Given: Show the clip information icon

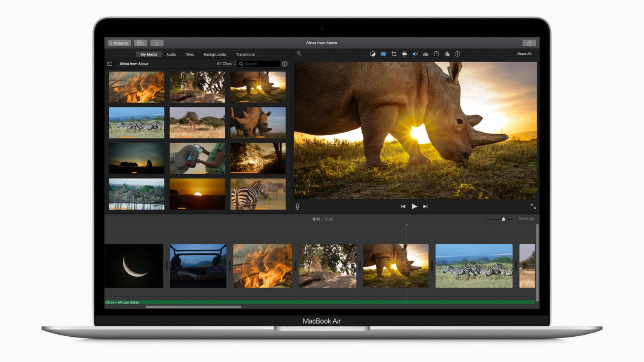Looking at the screenshot, I should [458, 54].
